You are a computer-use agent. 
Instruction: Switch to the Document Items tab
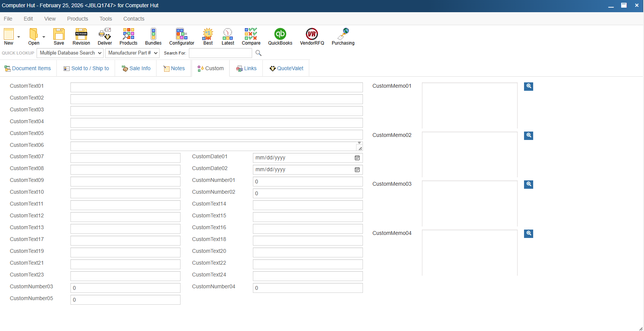click(28, 68)
